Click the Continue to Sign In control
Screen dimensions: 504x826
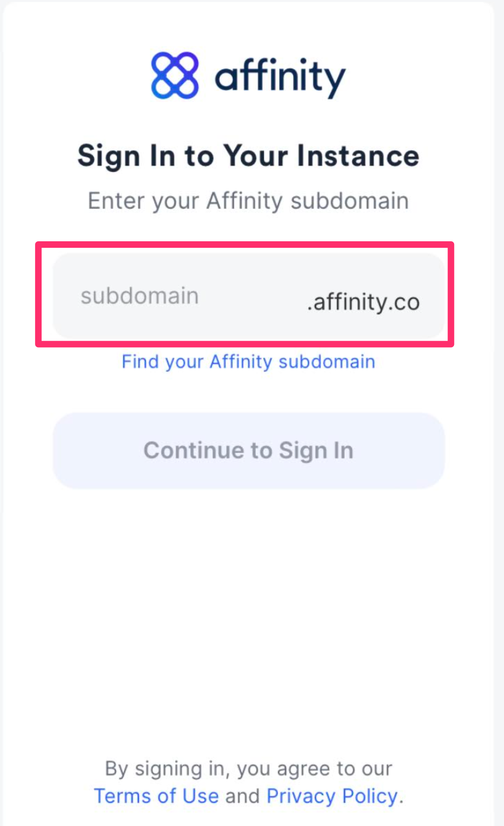pyautogui.click(x=249, y=450)
